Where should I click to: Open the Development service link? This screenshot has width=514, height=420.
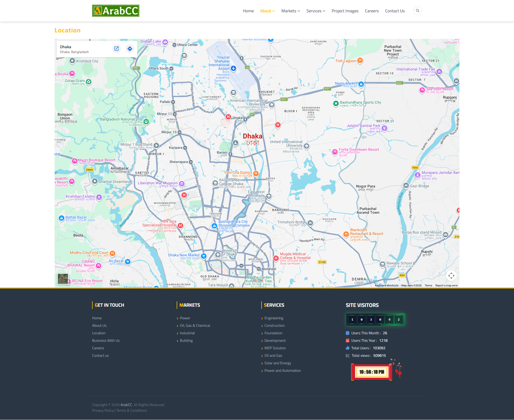coord(275,341)
